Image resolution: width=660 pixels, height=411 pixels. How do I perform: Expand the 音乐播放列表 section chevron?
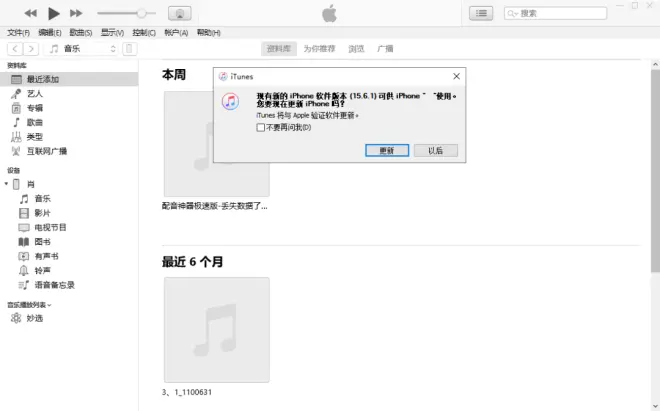[x=50, y=305]
